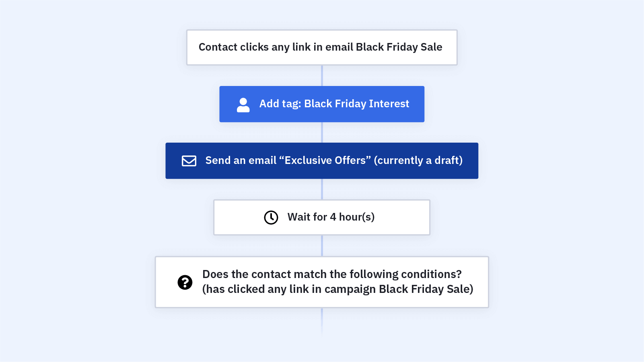Click the '4' in the Wait step
The height and width of the screenshot is (362, 644).
pyautogui.click(x=333, y=217)
